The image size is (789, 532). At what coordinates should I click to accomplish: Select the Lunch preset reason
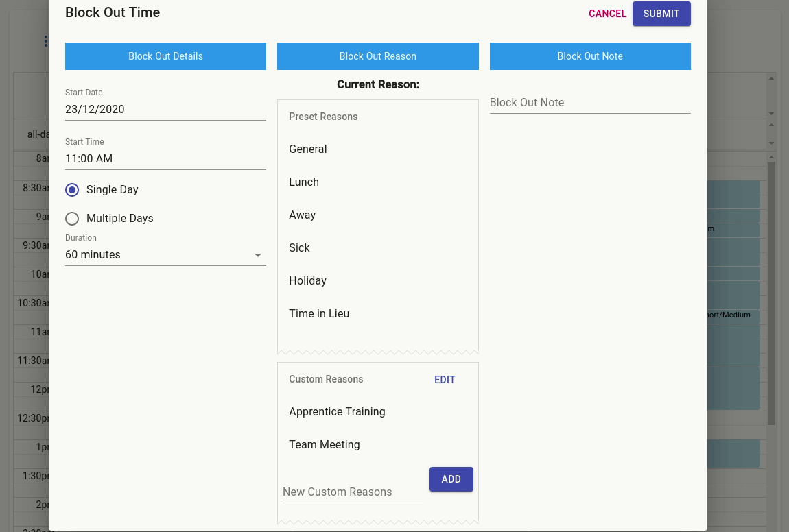click(304, 182)
